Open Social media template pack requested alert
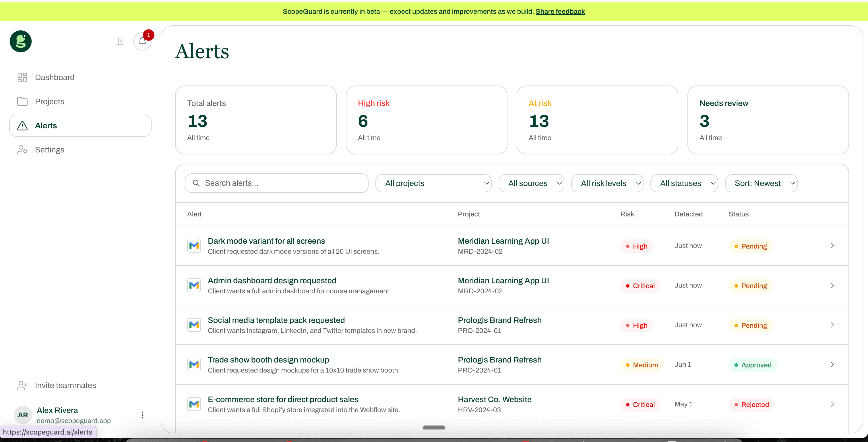The image size is (868, 442). 276,320
